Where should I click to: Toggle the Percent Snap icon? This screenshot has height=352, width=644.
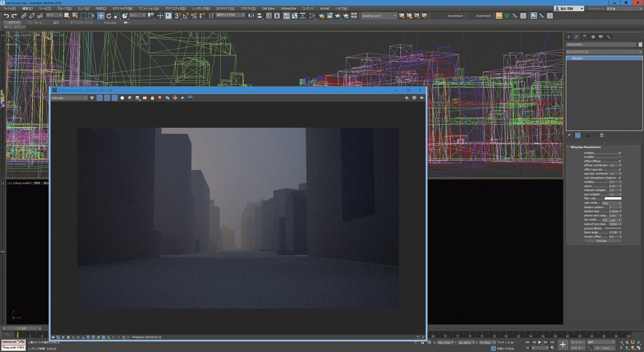click(194, 16)
